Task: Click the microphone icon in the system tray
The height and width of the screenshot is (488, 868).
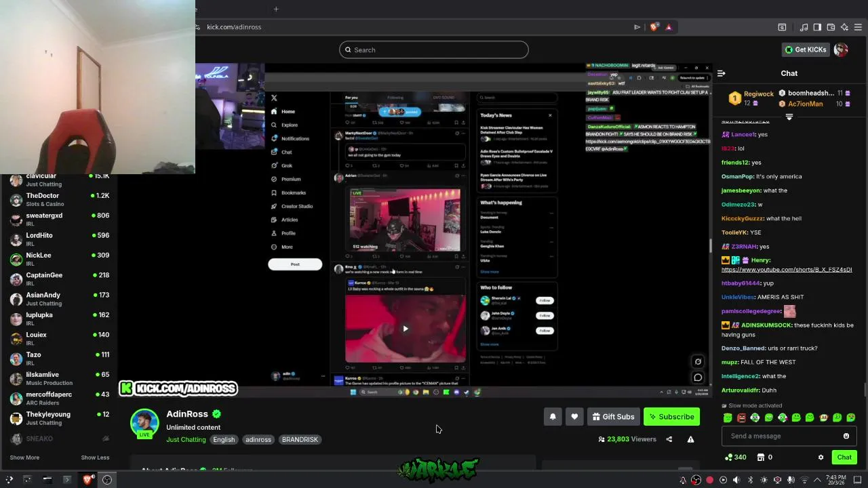Action: pos(790,480)
